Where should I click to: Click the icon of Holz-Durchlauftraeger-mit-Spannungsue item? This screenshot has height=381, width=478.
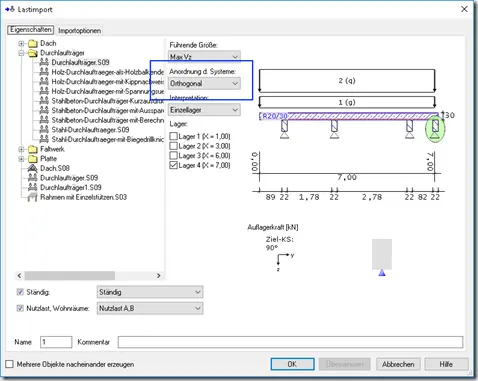pos(44,91)
